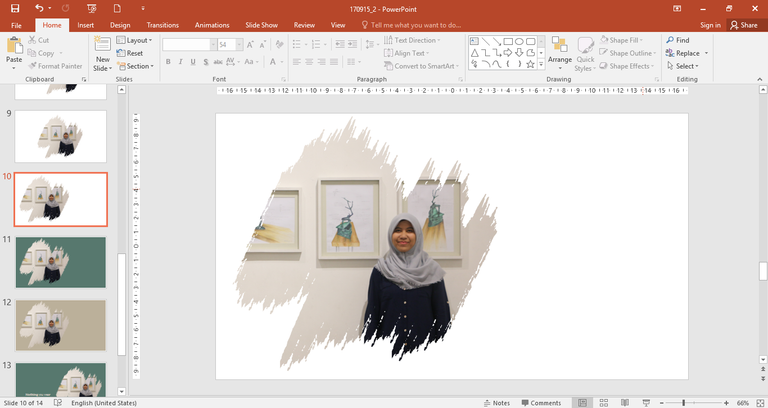The height and width of the screenshot is (408, 768).
Task: Undo the last action
Action: point(39,8)
